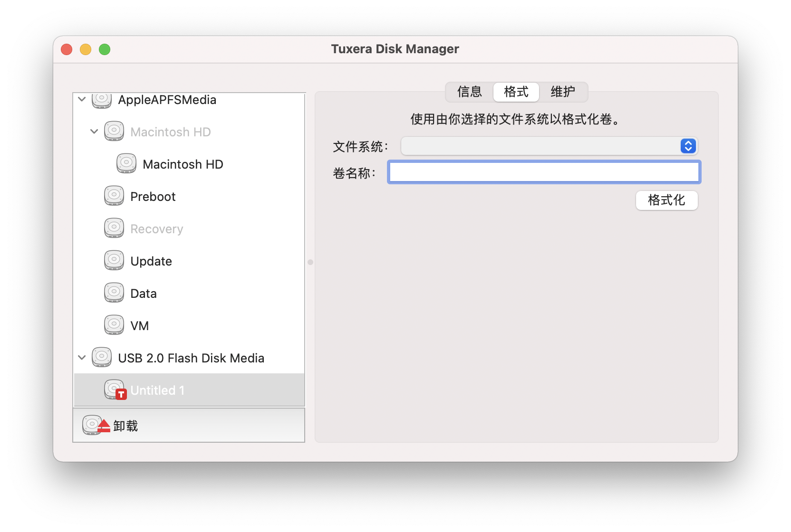Select the USB 2.0 Flash Disk Media label
This screenshot has height=532, width=791.
(191, 358)
